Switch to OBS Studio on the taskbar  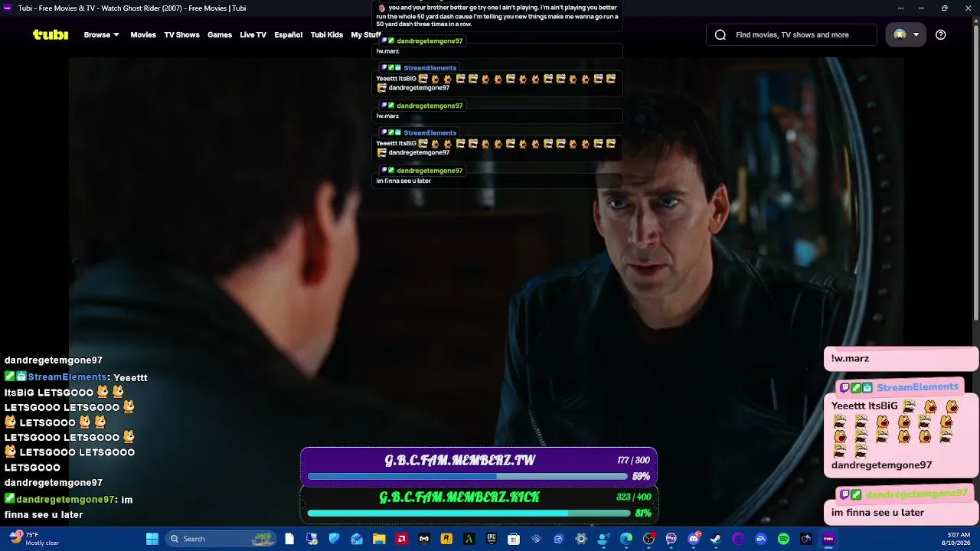[648, 539]
